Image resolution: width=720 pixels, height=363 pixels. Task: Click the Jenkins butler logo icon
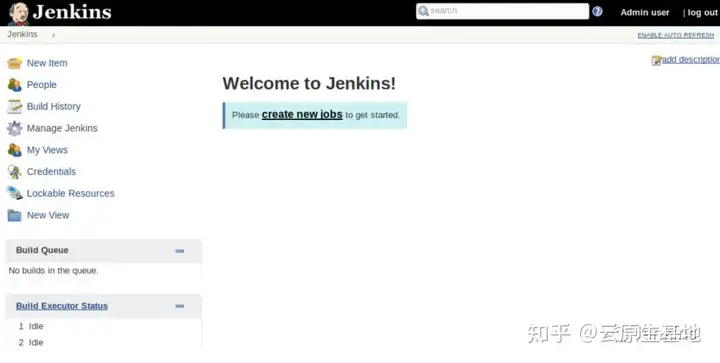18,13
